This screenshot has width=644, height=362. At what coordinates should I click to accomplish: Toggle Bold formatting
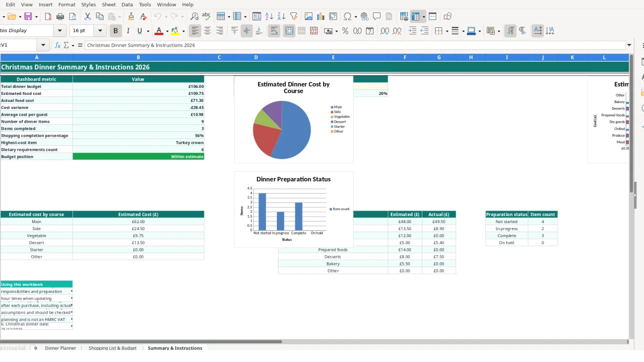click(115, 31)
